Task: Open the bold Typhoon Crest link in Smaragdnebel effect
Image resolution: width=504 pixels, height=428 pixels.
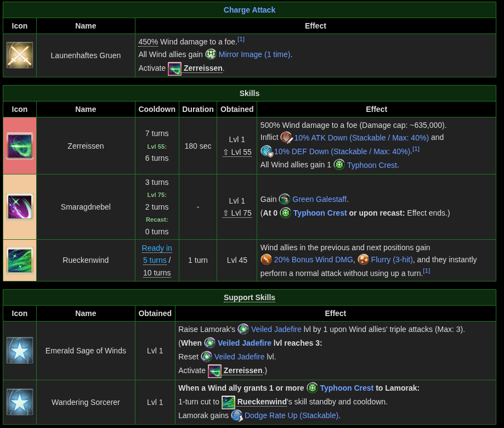Action: (x=320, y=213)
